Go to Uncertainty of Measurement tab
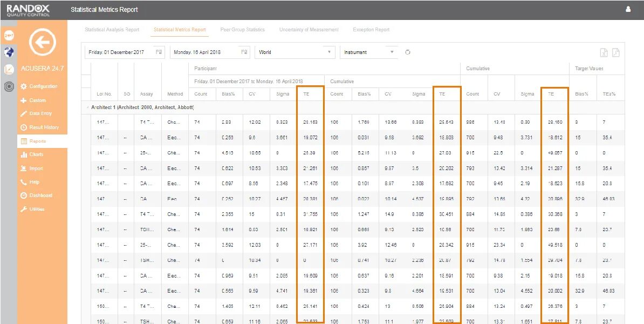 pos(309,30)
